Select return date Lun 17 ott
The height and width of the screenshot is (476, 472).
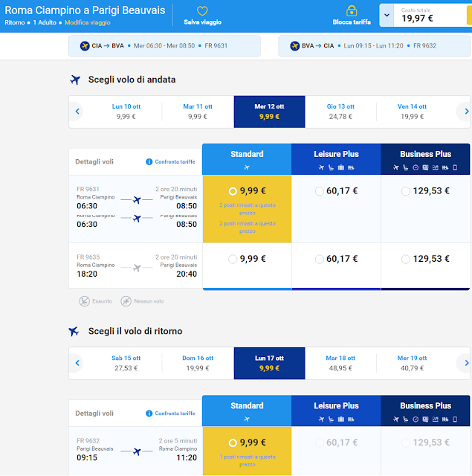point(269,364)
